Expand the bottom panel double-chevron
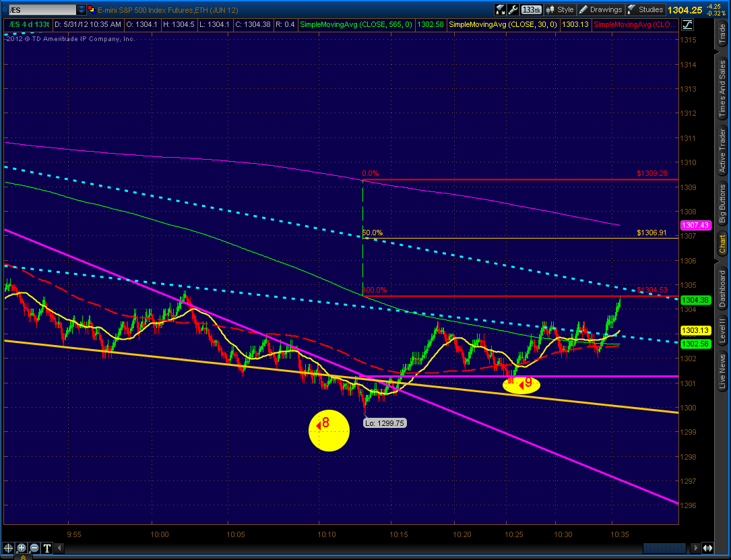This screenshot has width=731, height=560. pos(23,557)
